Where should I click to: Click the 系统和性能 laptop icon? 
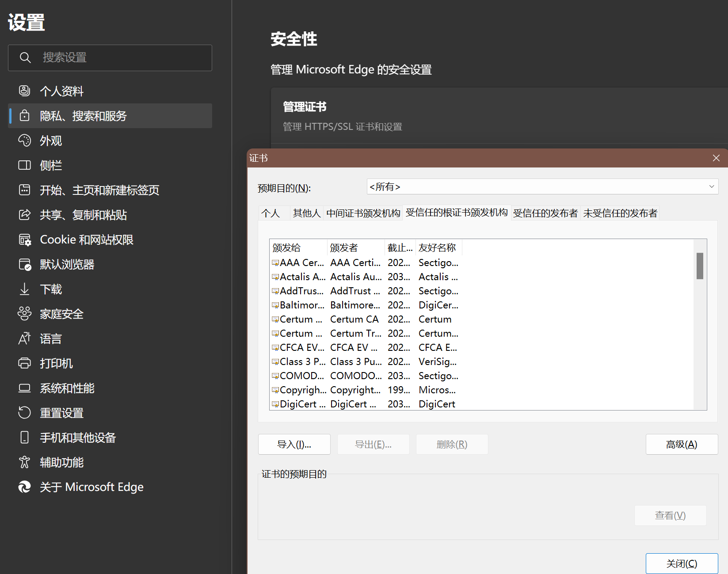24,388
